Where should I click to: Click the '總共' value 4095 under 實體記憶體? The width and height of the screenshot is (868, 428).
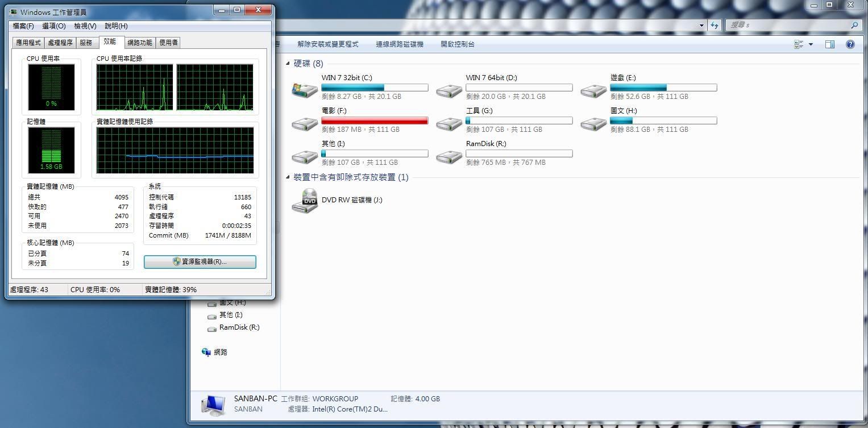click(x=122, y=197)
